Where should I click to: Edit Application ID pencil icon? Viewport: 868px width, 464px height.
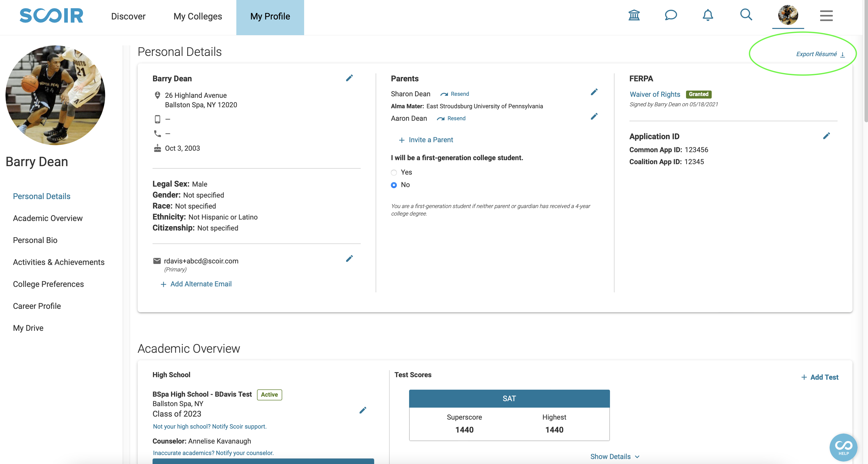tap(826, 136)
